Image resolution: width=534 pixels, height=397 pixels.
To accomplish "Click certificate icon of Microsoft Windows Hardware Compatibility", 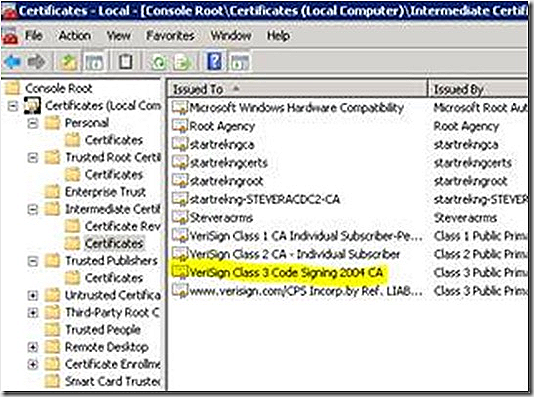I will coord(180,108).
